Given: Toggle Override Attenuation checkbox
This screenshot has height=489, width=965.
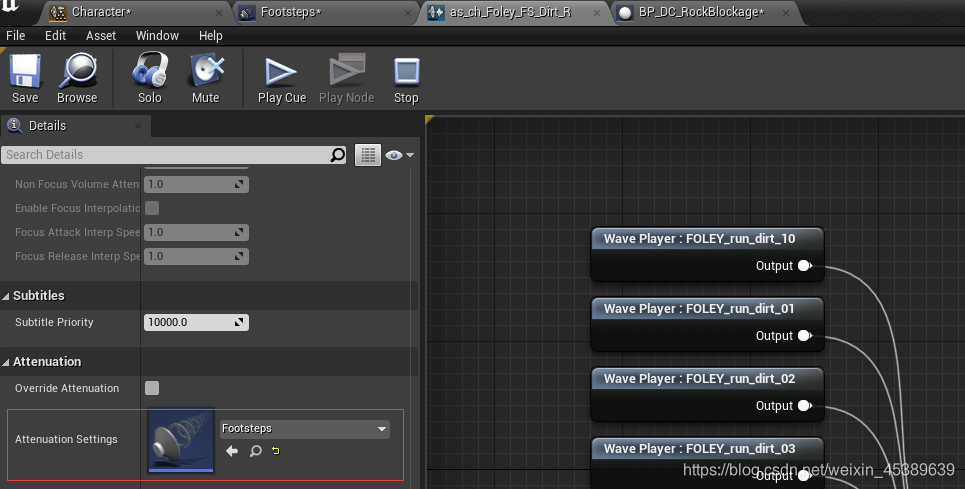Looking at the screenshot, I should [x=152, y=388].
